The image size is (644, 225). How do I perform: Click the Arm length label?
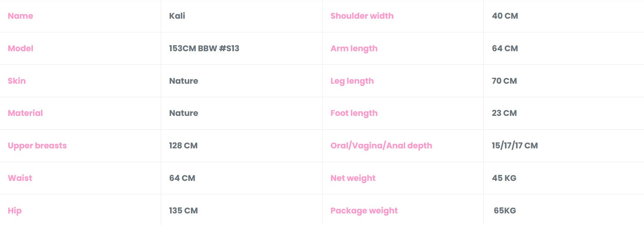(354, 49)
